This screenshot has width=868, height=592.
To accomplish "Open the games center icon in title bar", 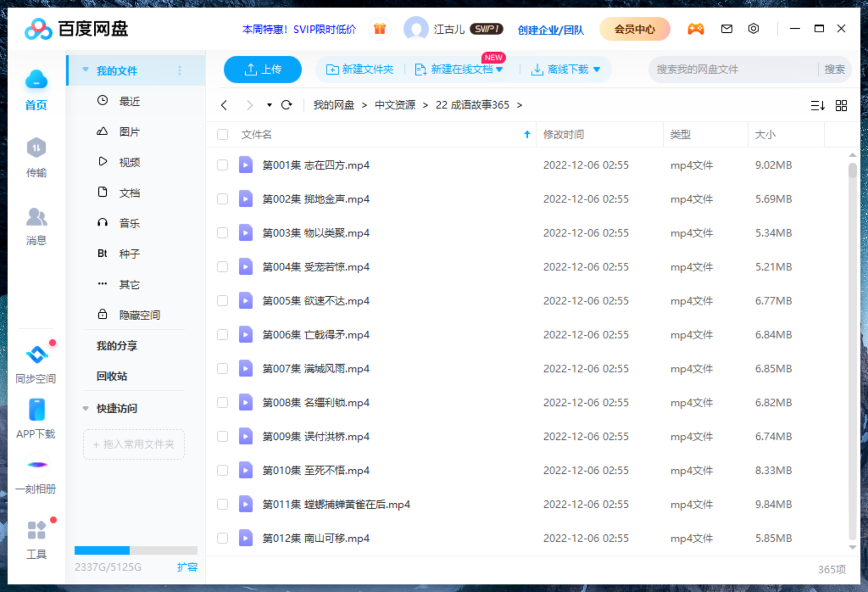I will pyautogui.click(x=696, y=29).
